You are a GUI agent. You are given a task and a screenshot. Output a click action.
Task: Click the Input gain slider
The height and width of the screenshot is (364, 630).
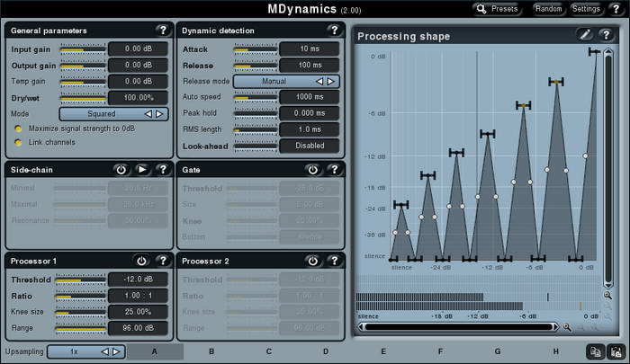pyautogui.click(x=83, y=49)
